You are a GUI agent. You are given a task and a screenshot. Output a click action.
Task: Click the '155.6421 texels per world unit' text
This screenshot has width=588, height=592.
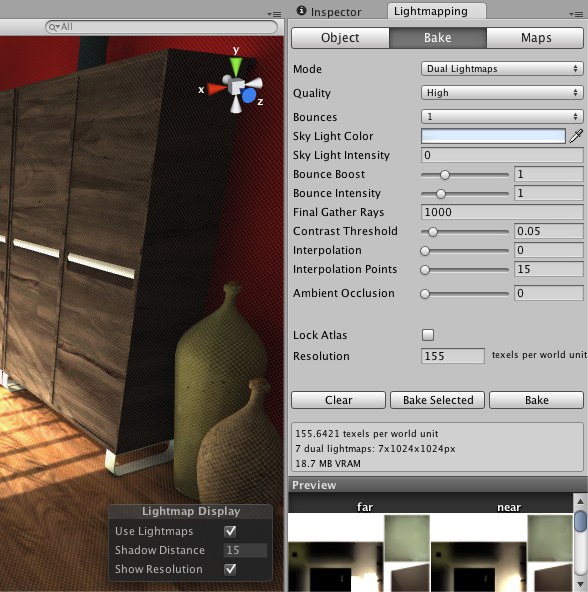point(367,433)
